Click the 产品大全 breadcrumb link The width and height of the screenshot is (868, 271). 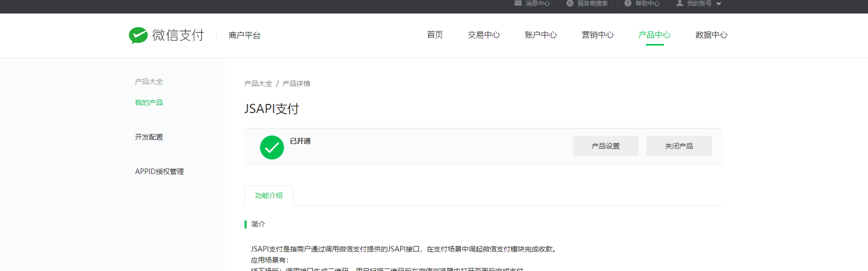tap(258, 83)
